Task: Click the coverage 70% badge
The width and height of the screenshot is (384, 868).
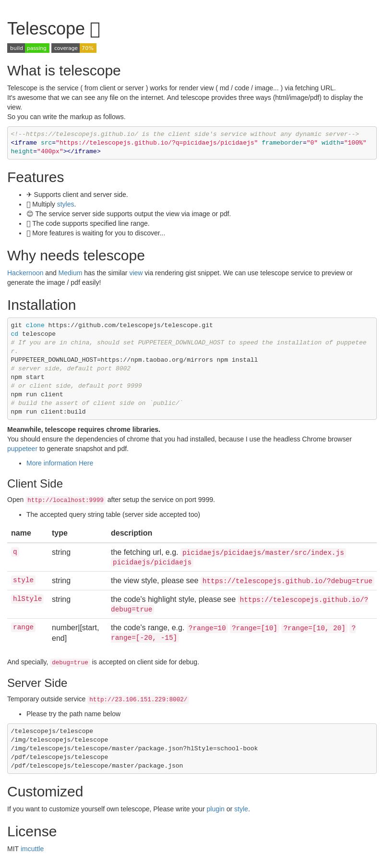Action: [73, 48]
